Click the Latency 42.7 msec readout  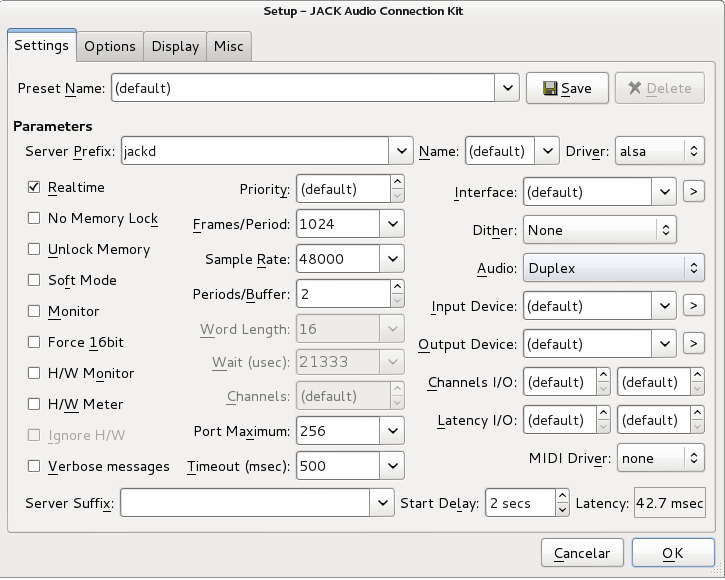click(670, 503)
